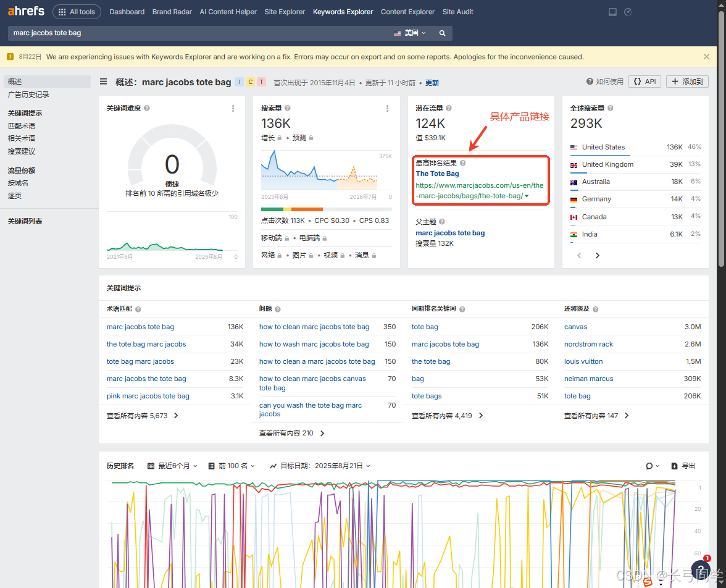Open the 最近6个月 date range dropdown

173,466
